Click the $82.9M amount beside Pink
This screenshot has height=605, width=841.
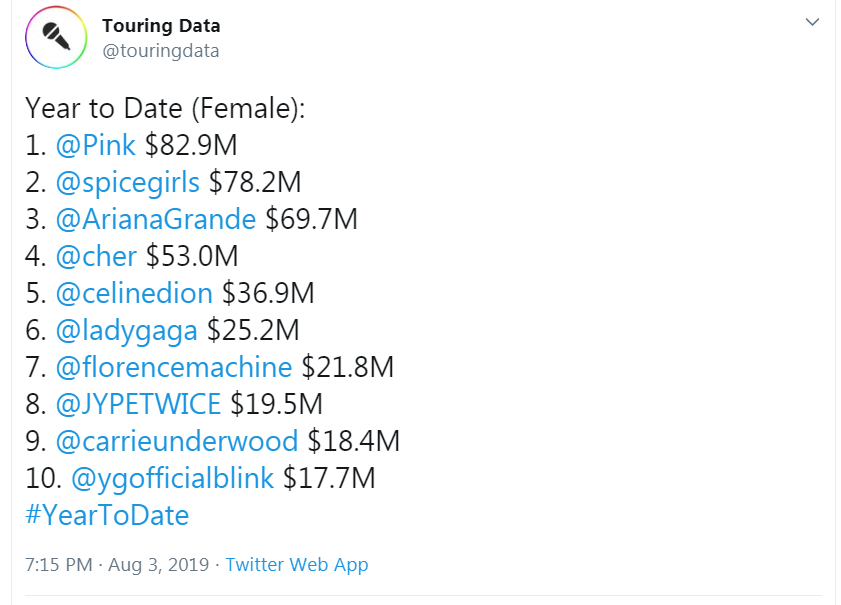tap(191, 145)
